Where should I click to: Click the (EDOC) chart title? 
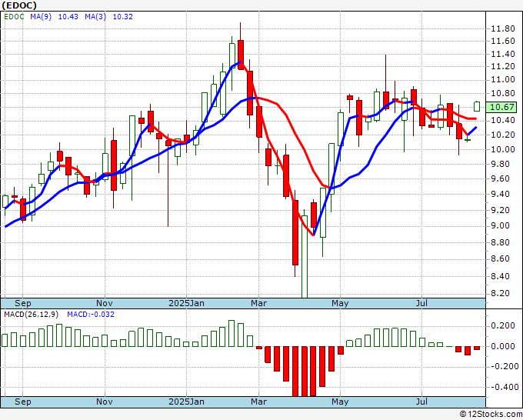18,5
